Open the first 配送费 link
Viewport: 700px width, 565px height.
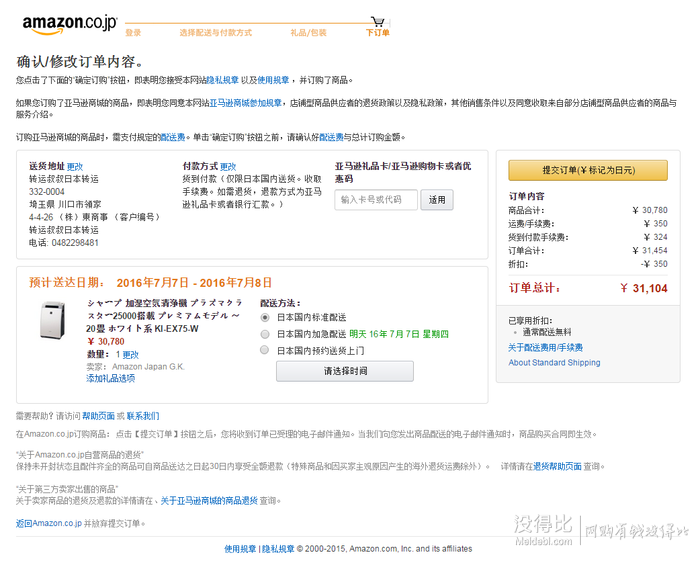(x=173, y=137)
